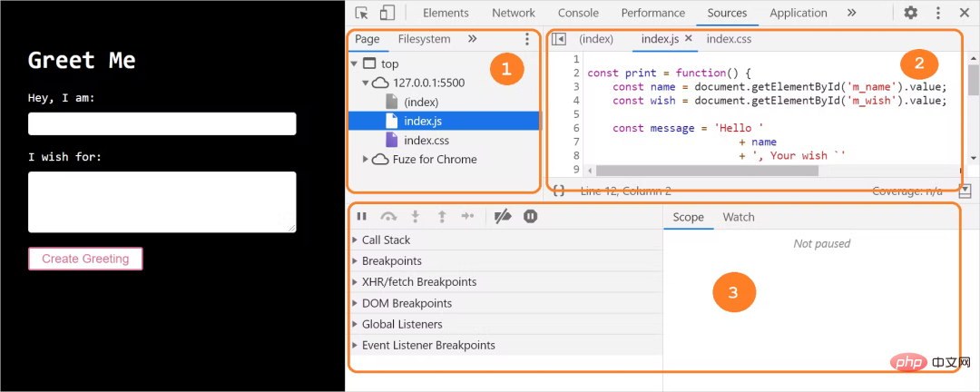Switch to the Network tab
The height and width of the screenshot is (392, 980).
513,13
